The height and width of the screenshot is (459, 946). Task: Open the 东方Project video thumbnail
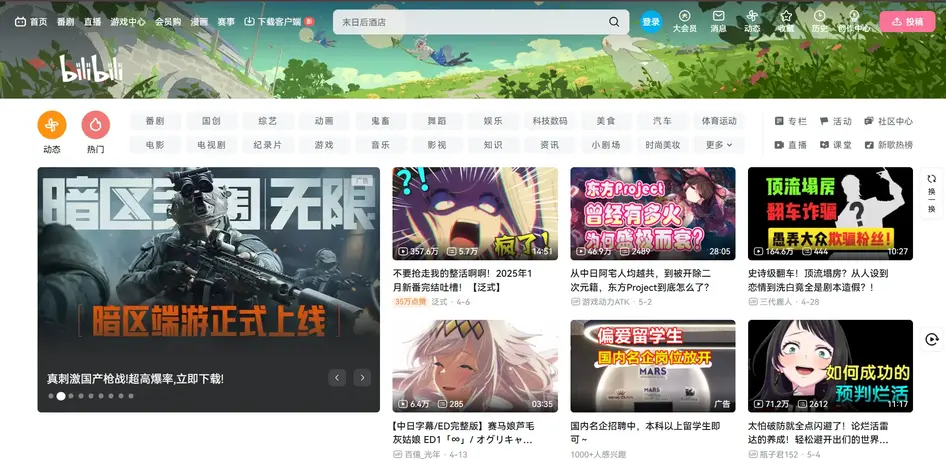point(653,214)
